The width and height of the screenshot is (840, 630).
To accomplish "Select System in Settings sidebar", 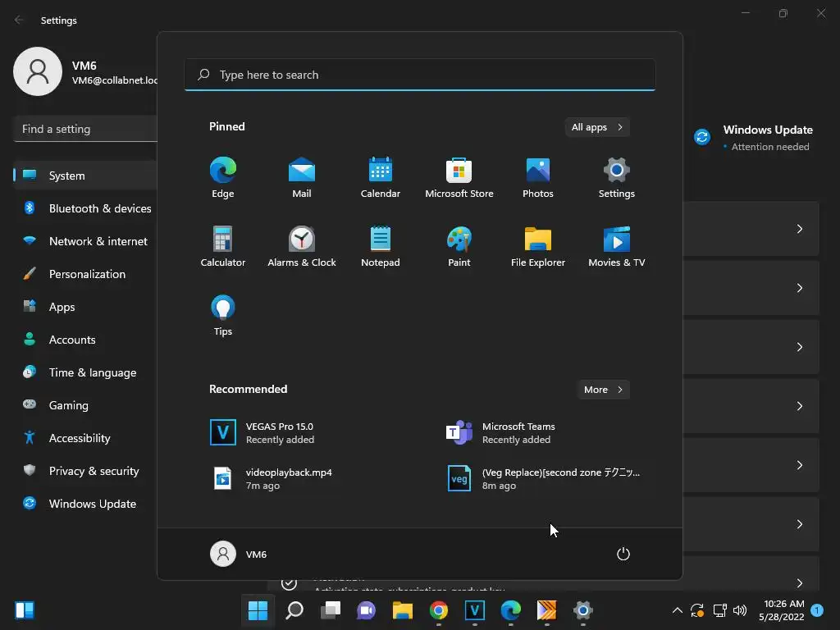I will click(x=85, y=176).
